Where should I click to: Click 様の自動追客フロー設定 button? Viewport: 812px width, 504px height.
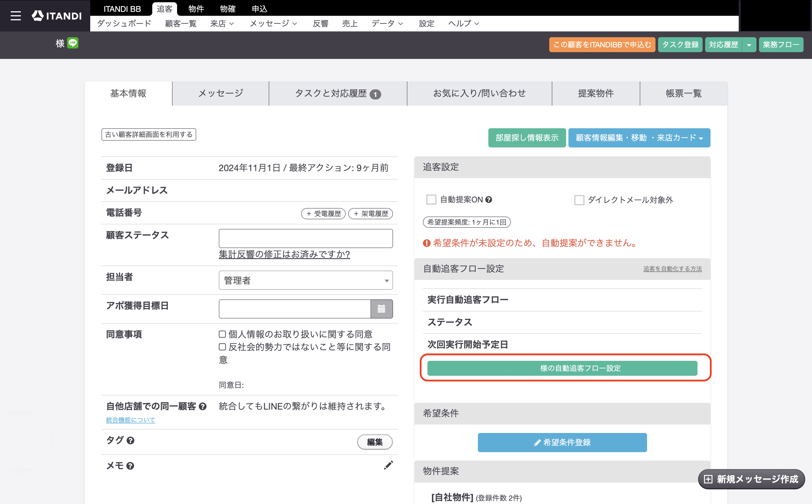tap(562, 368)
